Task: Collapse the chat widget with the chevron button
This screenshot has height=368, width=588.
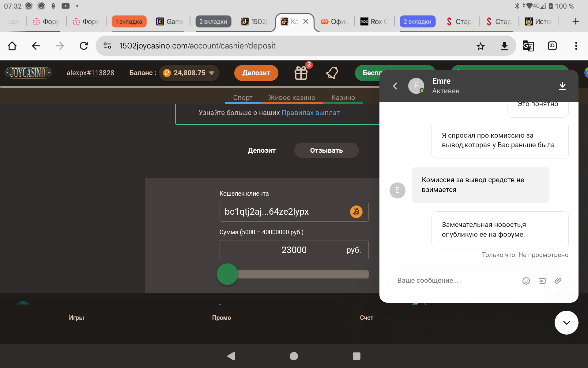Action: 566,323
